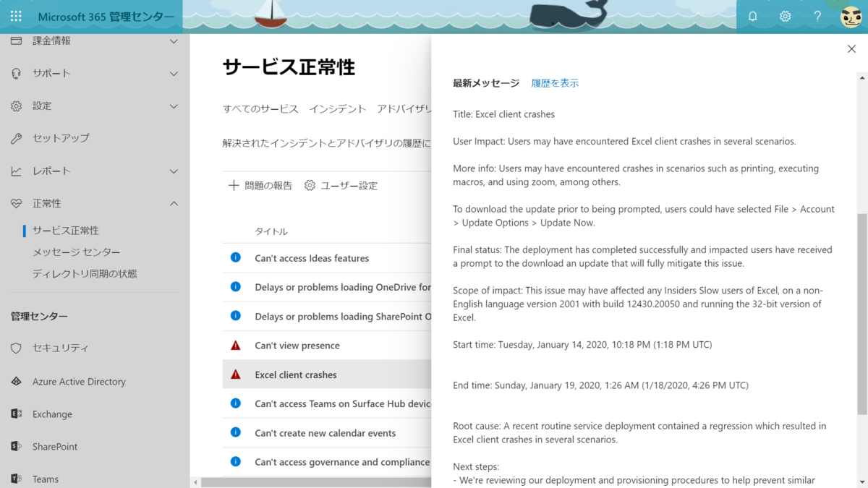Click the 履歴を表示 link

pos(555,83)
